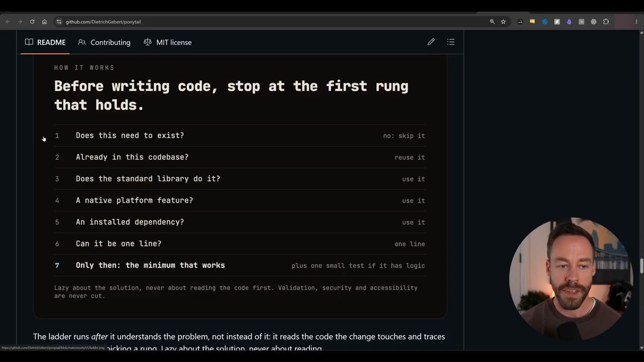Screen dimensions: 644x362
Task: Click the "reuse it" note
Action: 410,157
